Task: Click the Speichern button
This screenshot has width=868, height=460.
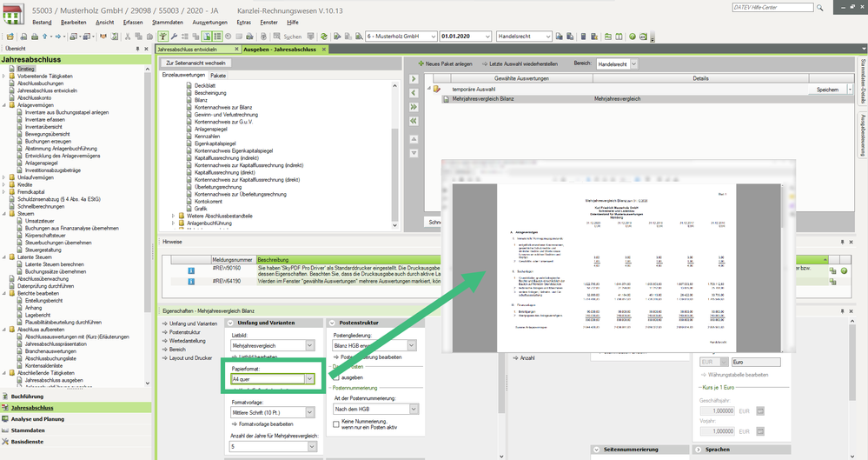Action: [827, 90]
